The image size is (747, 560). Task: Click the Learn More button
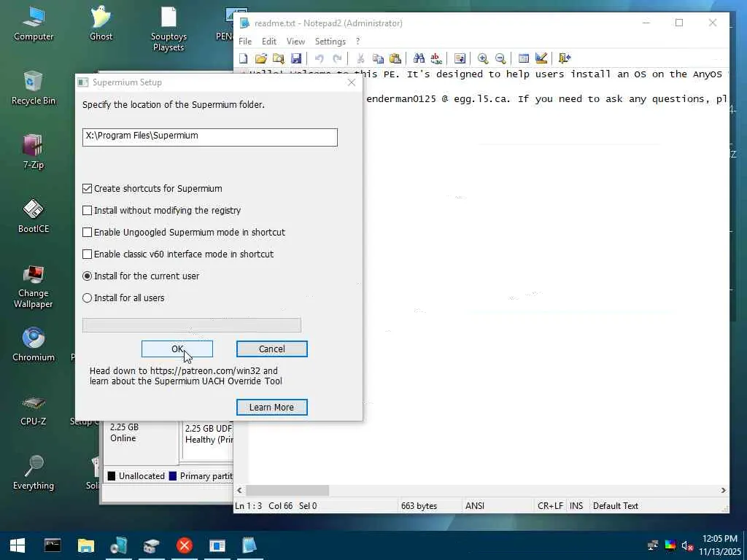click(x=272, y=408)
